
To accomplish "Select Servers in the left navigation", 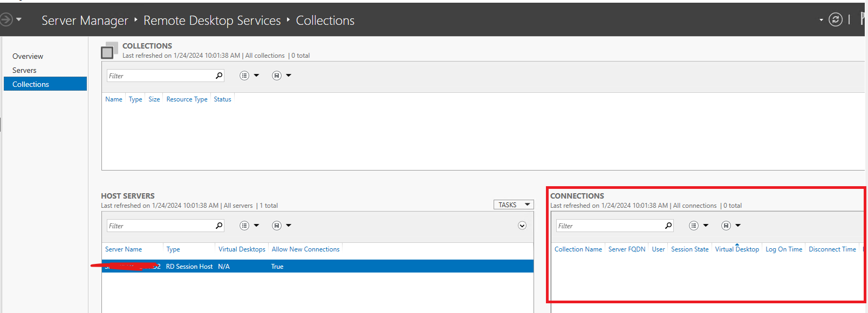I will coord(24,70).
